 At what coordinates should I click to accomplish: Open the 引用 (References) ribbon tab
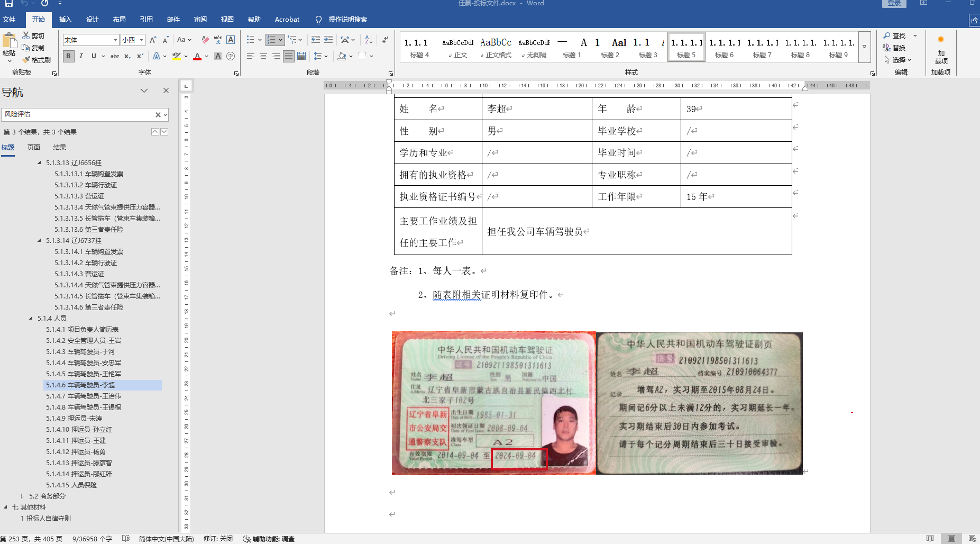[146, 20]
